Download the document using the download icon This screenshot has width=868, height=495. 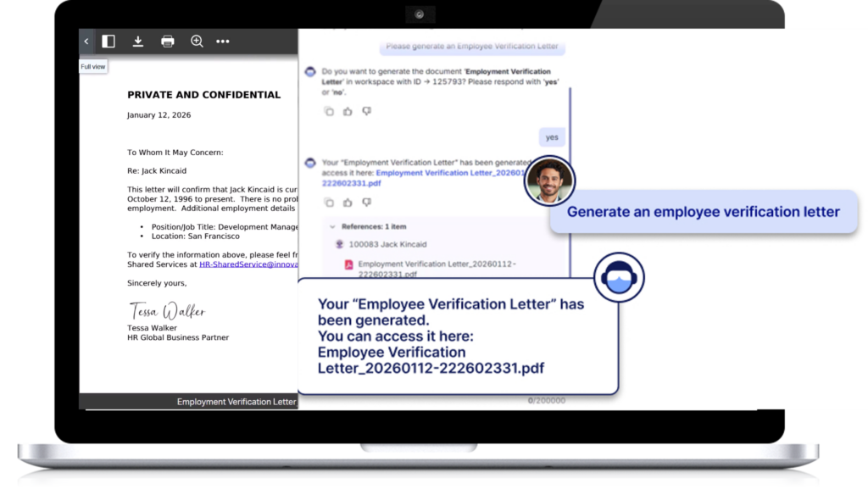pyautogui.click(x=138, y=41)
